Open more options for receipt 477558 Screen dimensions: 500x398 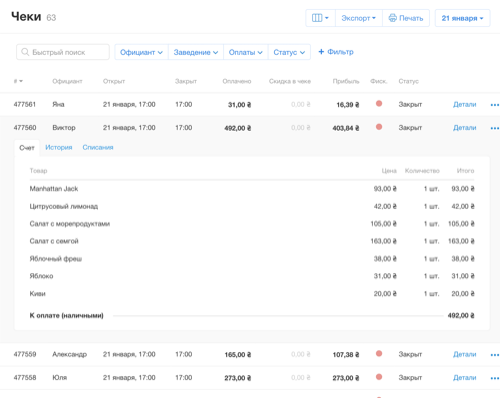(495, 378)
